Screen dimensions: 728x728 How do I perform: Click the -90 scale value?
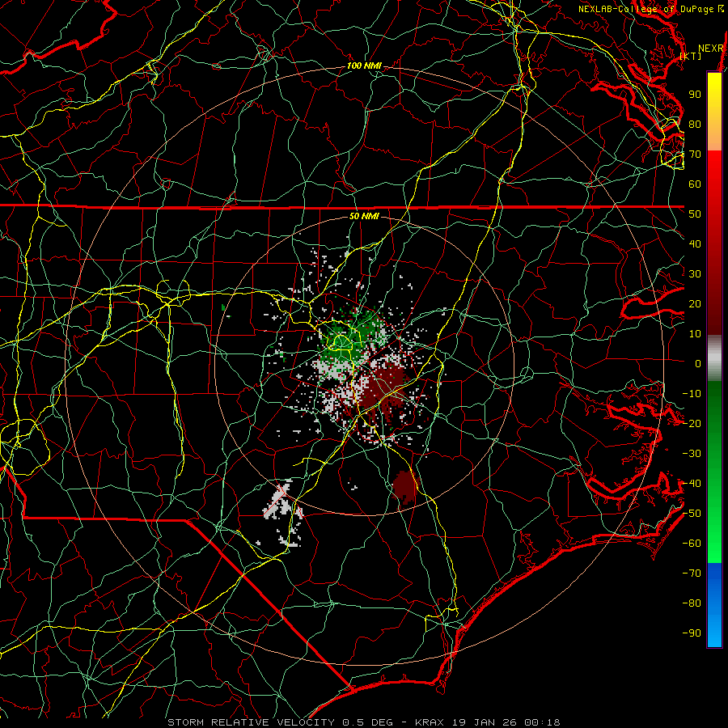[x=692, y=633]
